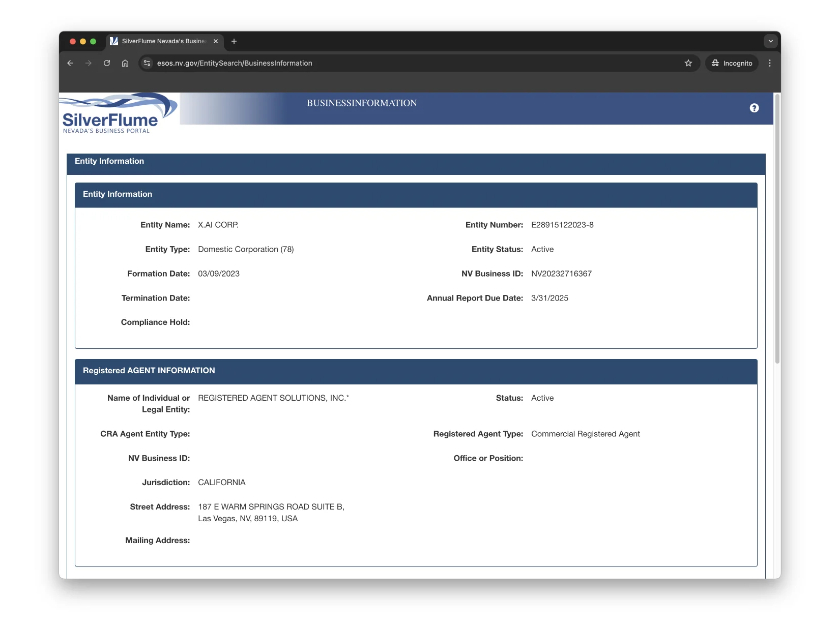This screenshot has height=628, width=840.
Task: Click the SilverFlume logo
Action: click(118, 113)
